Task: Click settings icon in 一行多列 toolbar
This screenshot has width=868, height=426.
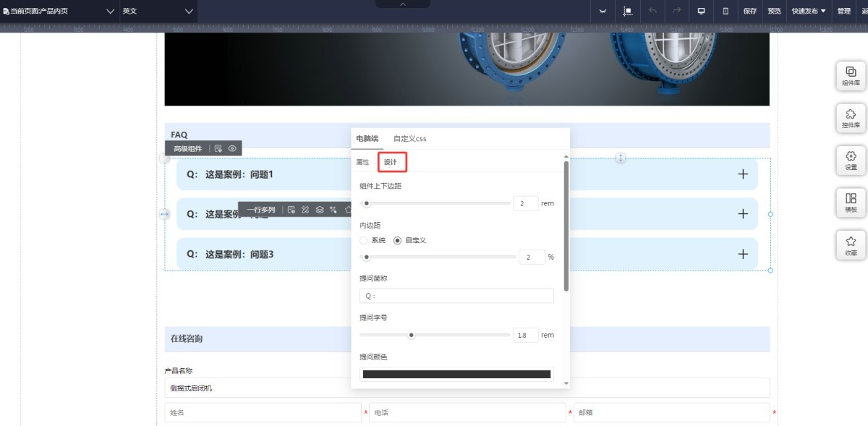Action: click(291, 210)
